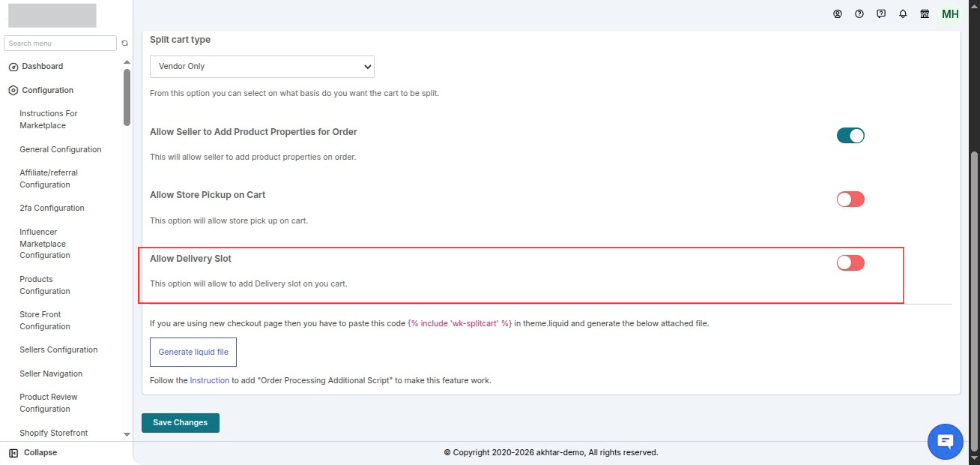Open Dashboard from the sidebar
Image resolution: width=980 pixels, height=465 pixels.
tap(42, 66)
